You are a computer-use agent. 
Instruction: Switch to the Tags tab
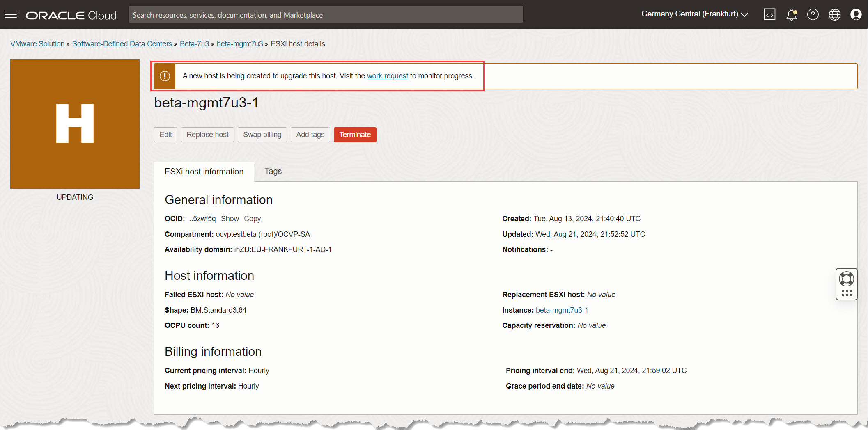point(273,171)
